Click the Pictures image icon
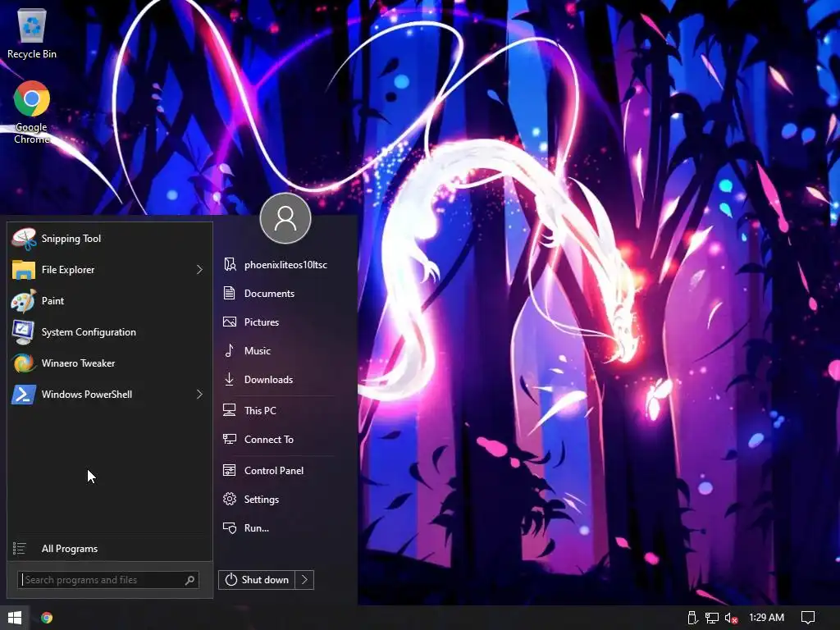 [x=230, y=322]
